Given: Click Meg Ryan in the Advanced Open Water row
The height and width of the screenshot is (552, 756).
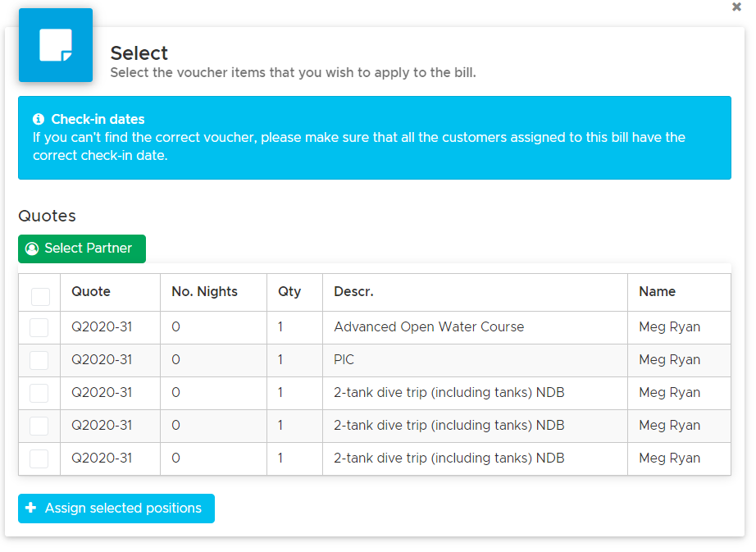Looking at the screenshot, I should tap(669, 327).
